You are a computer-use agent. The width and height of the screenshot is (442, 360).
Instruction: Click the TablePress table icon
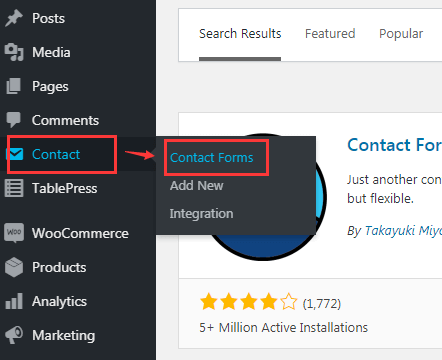[14, 188]
